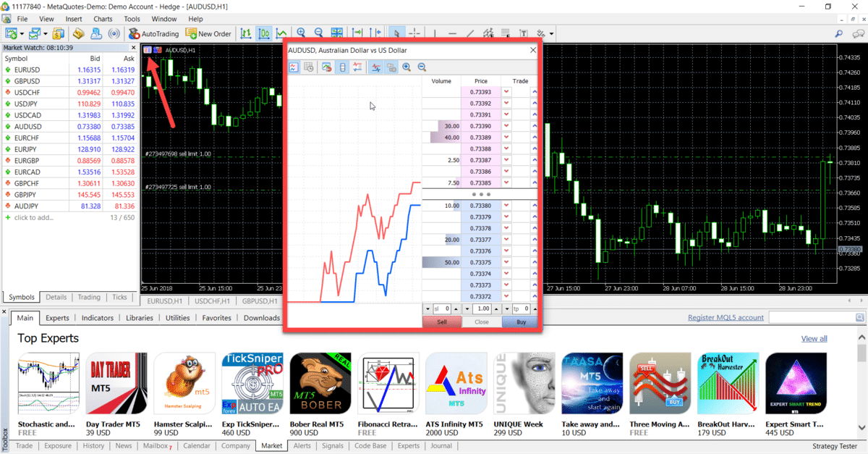Click Register MQL5 account link
Image resolution: width=868 pixels, height=454 pixels.
pyautogui.click(x=726, y=318)
